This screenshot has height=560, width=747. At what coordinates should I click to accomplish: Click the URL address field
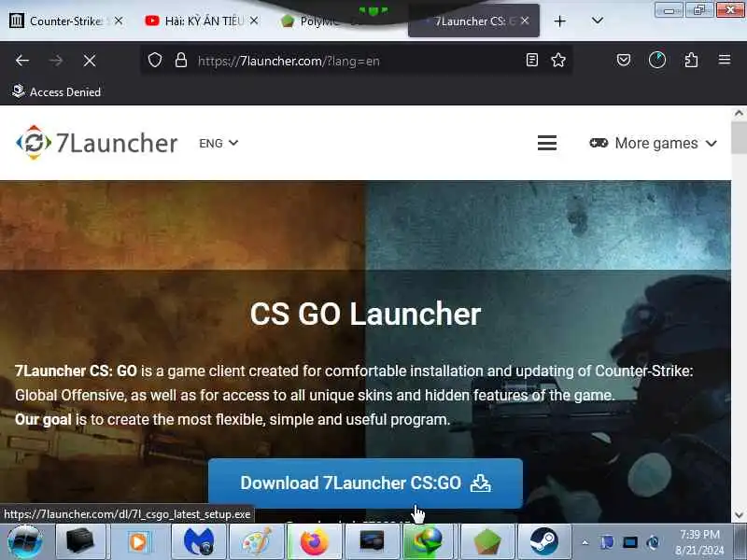point(358,61)
